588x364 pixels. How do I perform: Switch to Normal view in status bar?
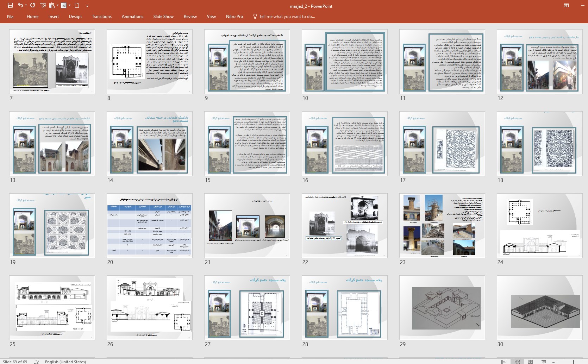tap(504, 362)
